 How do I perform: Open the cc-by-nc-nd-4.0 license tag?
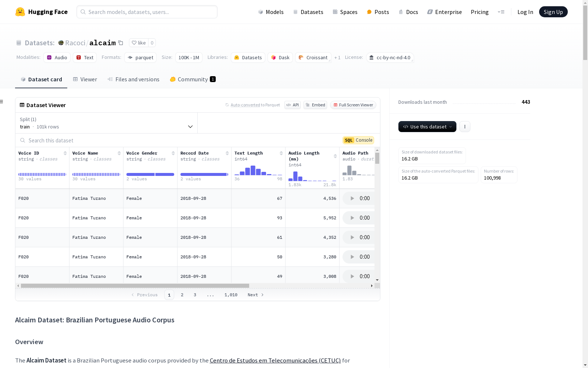[390, 57]
